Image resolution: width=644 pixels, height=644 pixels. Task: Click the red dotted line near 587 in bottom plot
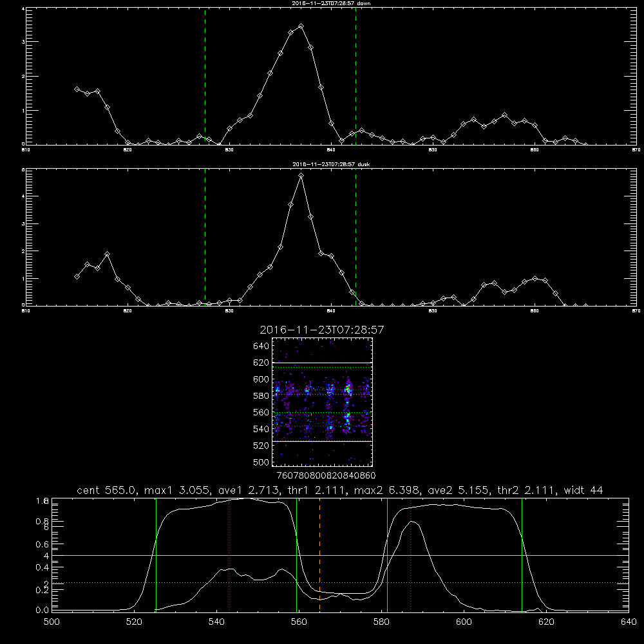410,554
